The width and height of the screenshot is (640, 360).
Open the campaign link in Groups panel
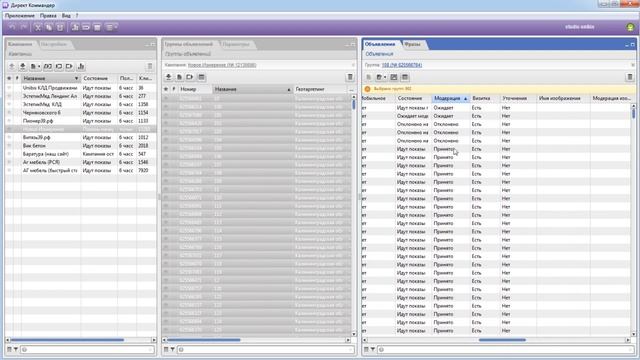pos(222,65)
